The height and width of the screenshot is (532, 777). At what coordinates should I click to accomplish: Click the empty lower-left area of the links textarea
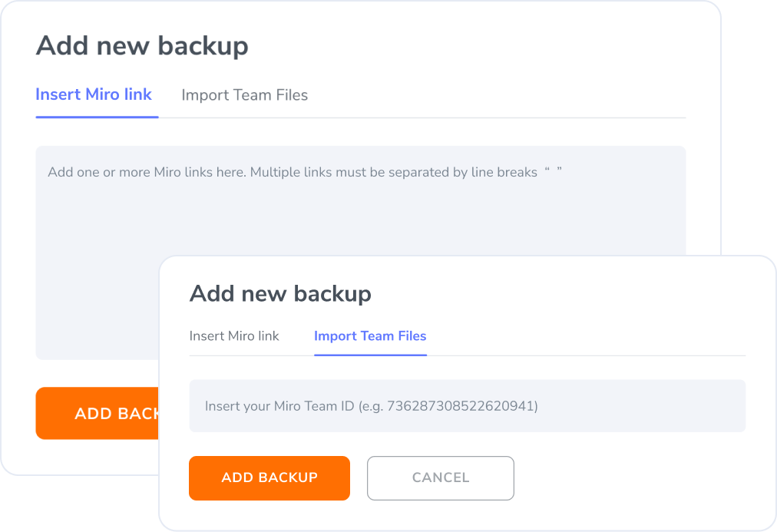coord(92,322)
